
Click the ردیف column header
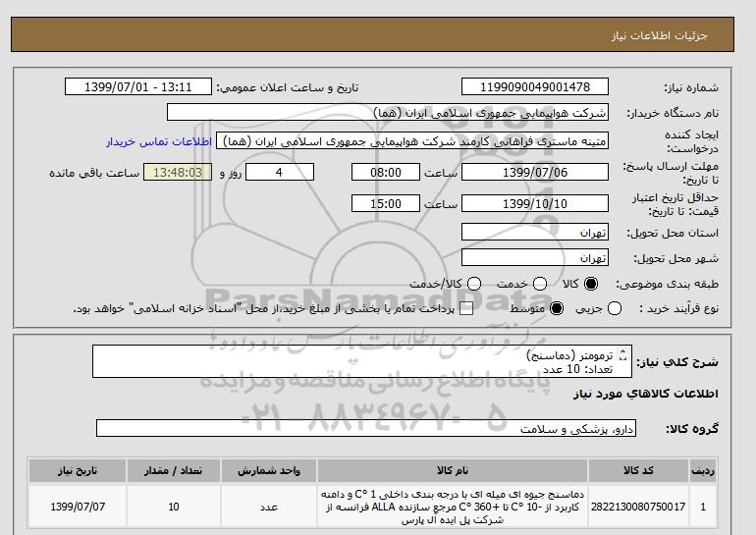point(703,470)
